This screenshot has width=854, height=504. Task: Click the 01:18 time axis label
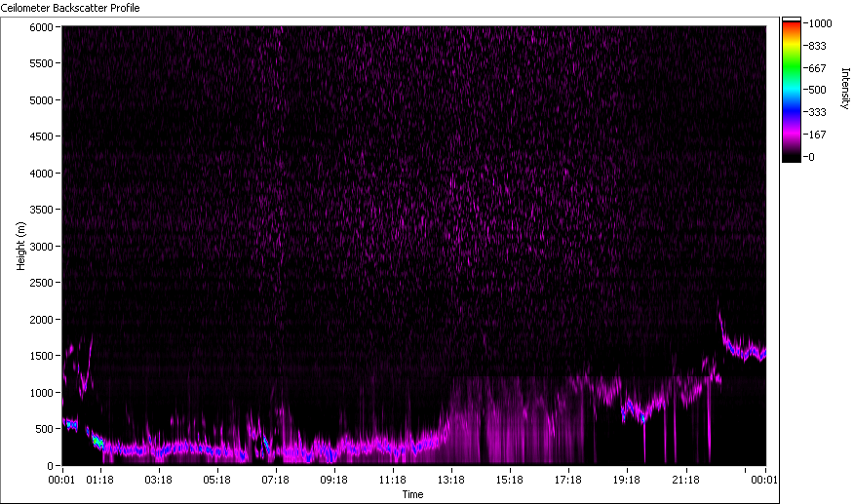[99, 480]
